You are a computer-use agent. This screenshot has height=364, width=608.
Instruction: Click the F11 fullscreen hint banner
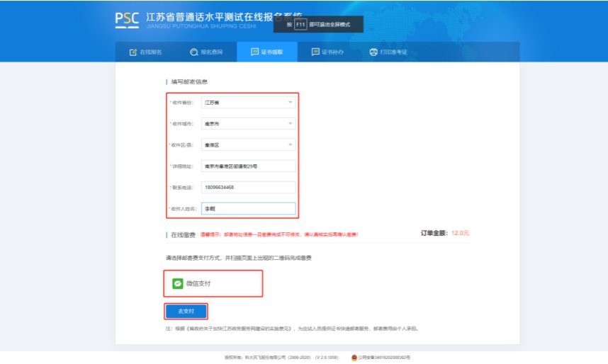click(318, 24)
